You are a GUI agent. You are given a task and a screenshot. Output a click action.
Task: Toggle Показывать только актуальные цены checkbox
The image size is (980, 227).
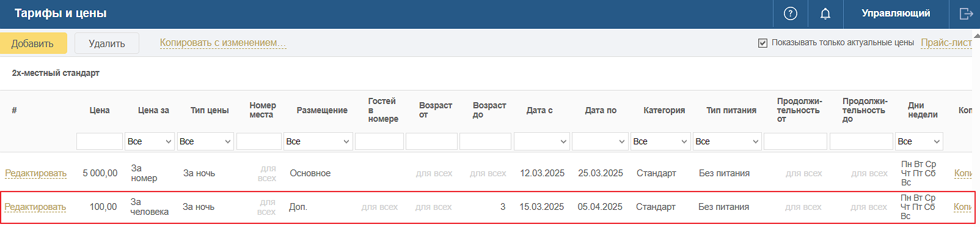762,43
